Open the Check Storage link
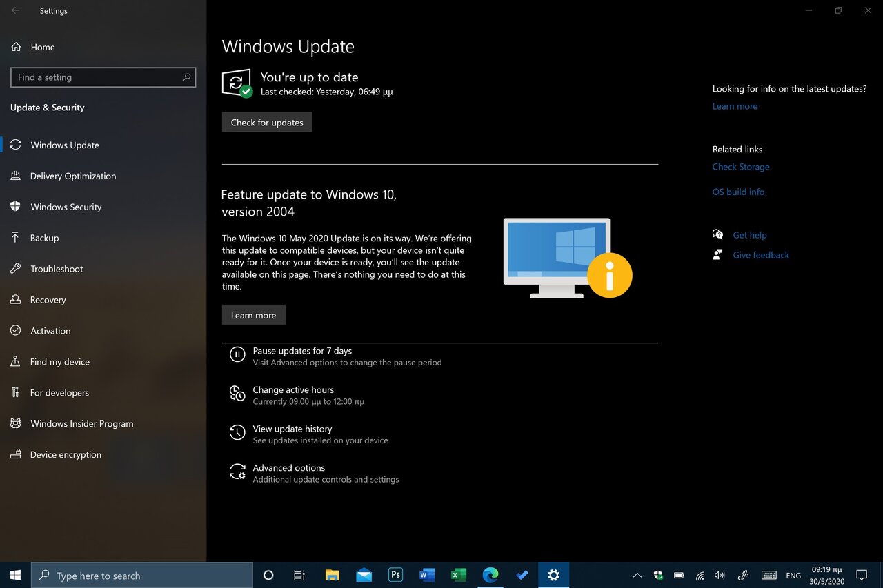 point(741,167)
